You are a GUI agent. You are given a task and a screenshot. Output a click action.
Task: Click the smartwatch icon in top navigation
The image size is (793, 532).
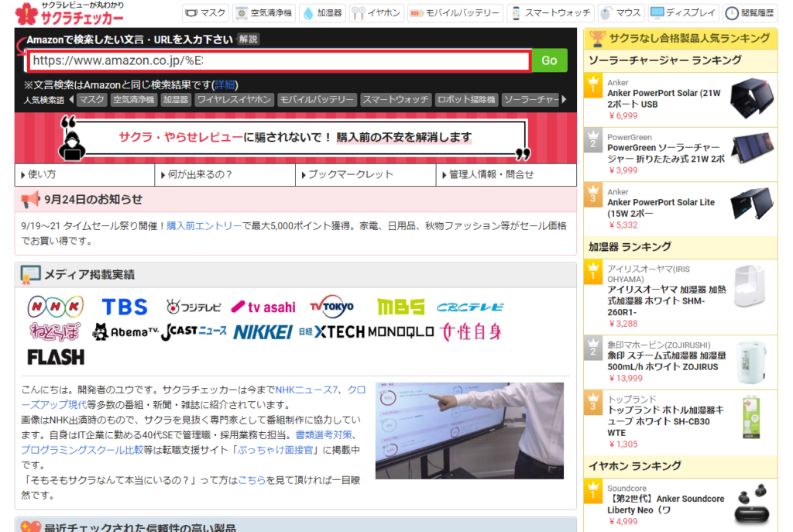[516, 13]
